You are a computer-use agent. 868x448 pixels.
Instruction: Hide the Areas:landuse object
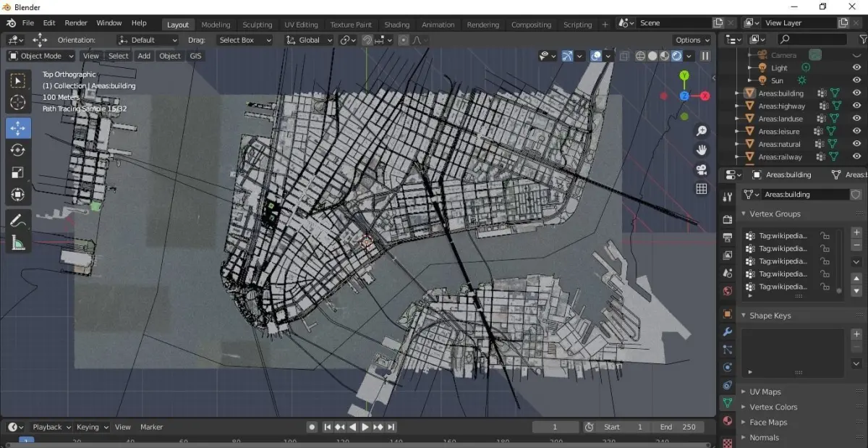coord(856,119)
